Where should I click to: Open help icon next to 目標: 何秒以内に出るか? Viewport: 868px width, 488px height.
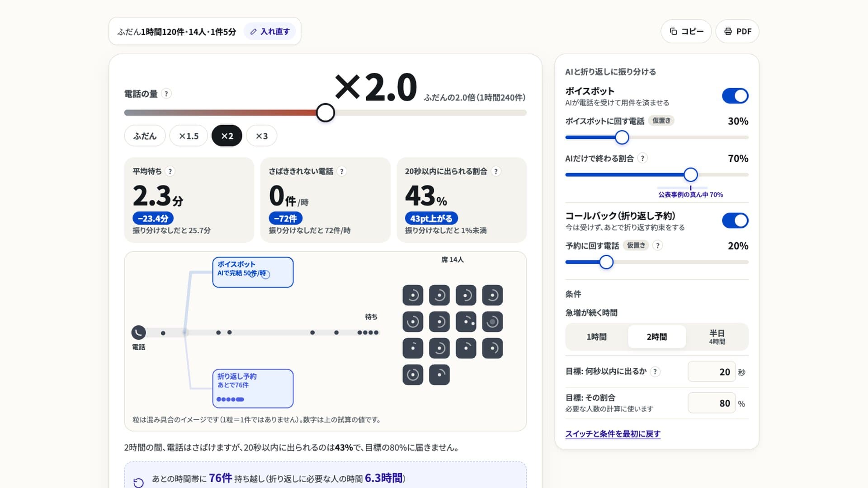[x=655, y=371]
